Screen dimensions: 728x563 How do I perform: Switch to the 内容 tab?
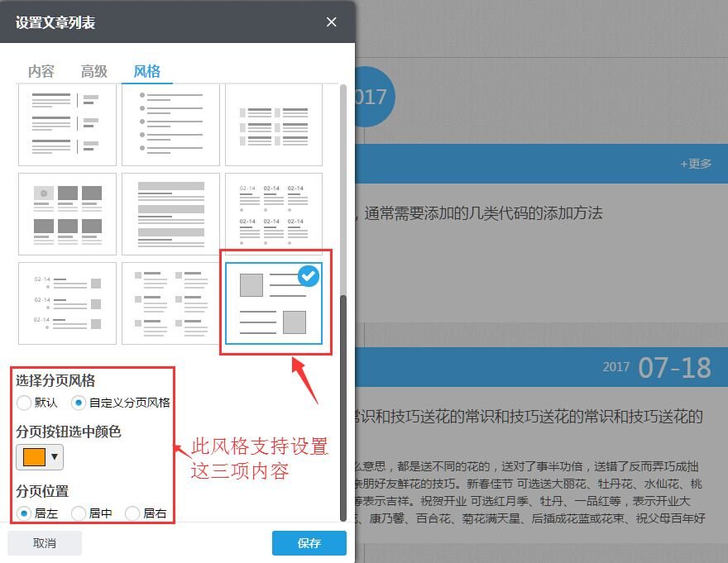click(x=41, y=71)
